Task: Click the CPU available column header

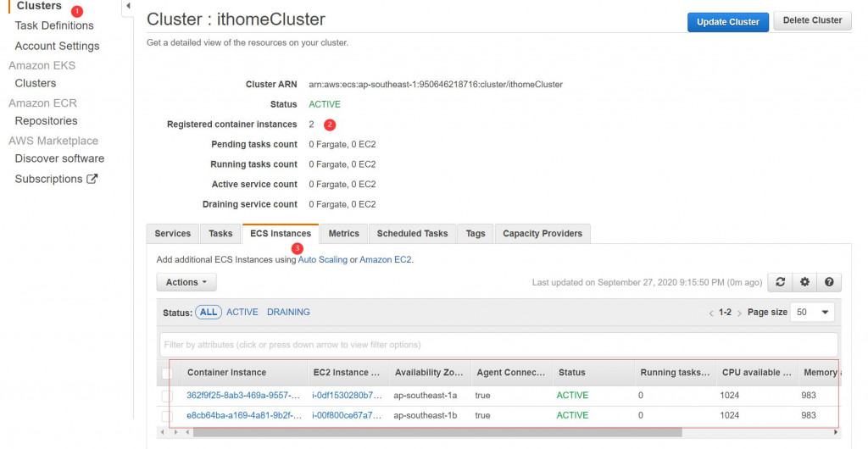Action: coord(757,373)
